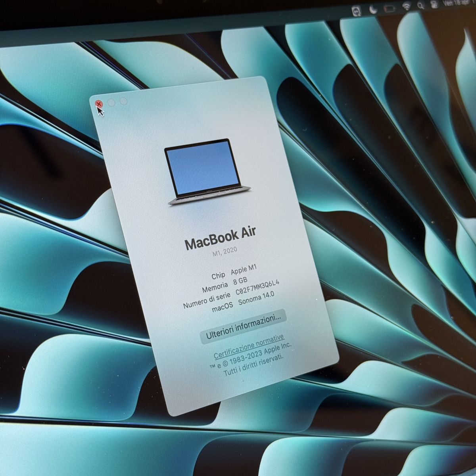Click the dimmed minimize button of the info window
This screenshot has height=476, width=476.
pyautogui.click(x=111, y=103)
